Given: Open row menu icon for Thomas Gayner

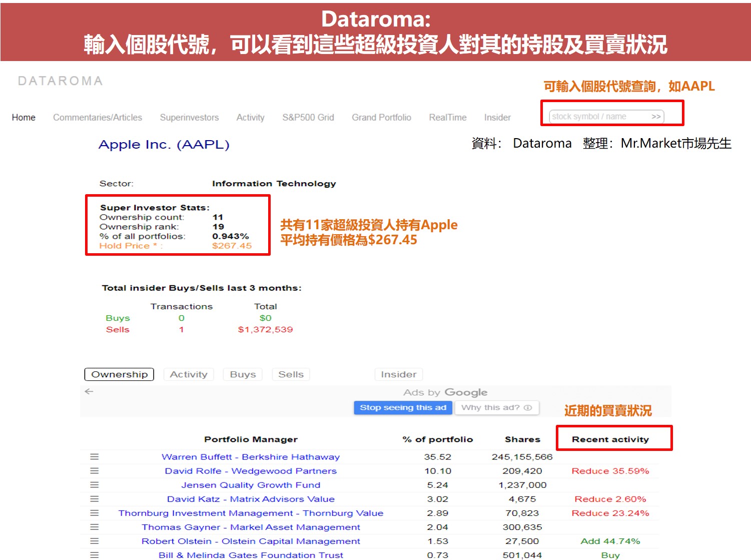Looking at the screenshot, I should point(94,527).
